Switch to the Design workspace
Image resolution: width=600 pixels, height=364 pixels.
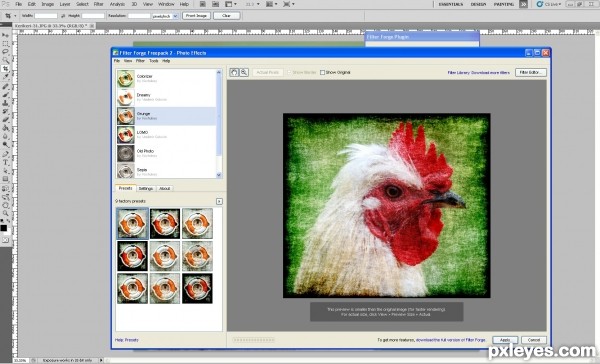click(478, 4)
